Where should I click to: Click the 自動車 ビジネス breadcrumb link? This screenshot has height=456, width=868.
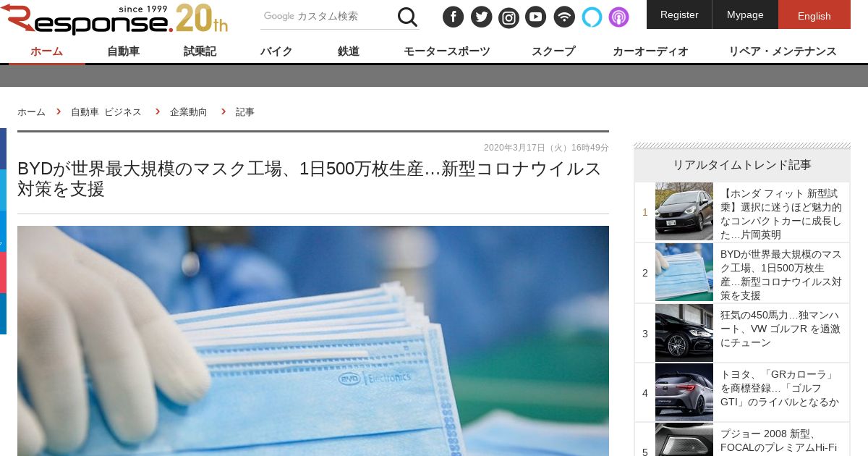point(106,112)
